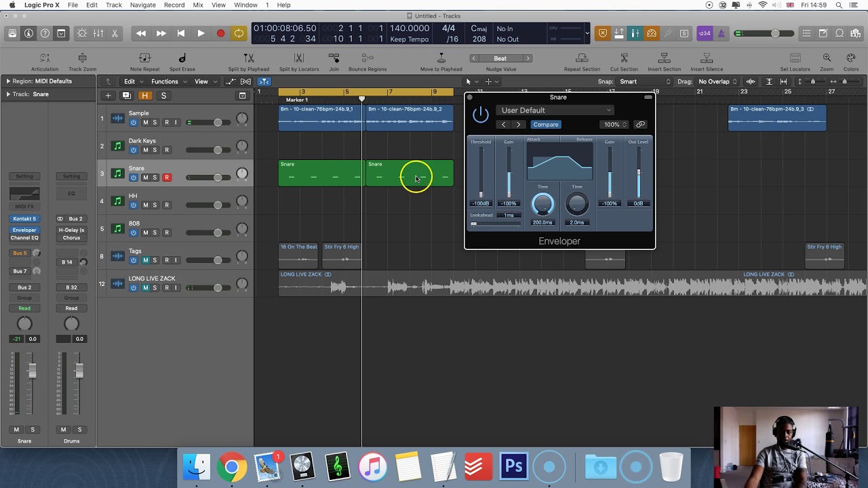The image size is (868, 488).
Task: Open Edit dropdown in tracks area
Action: coord(132,81)
